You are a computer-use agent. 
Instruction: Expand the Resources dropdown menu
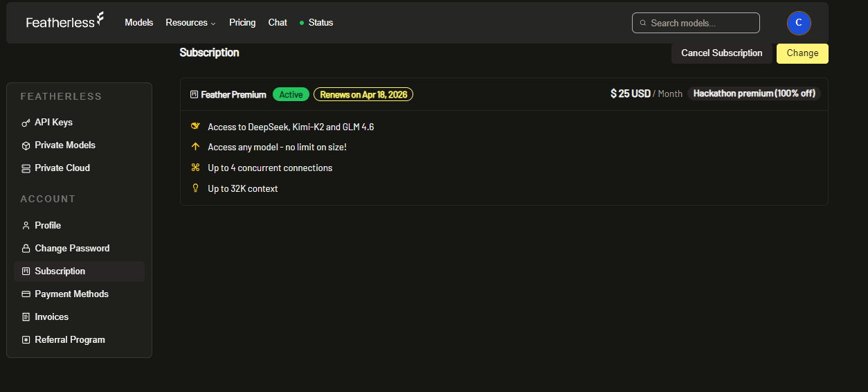pyautogui.click(x=190, y=23)
